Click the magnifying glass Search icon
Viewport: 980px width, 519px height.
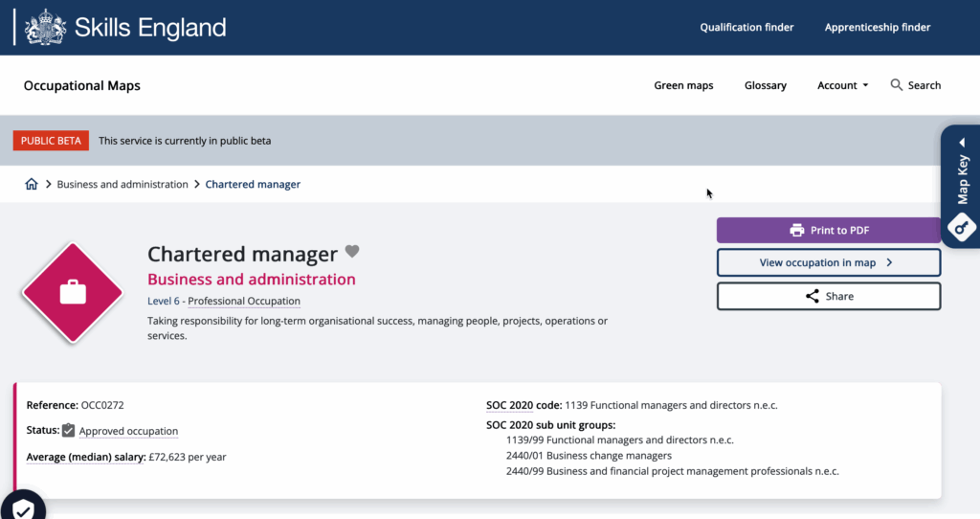pos(897,85)
